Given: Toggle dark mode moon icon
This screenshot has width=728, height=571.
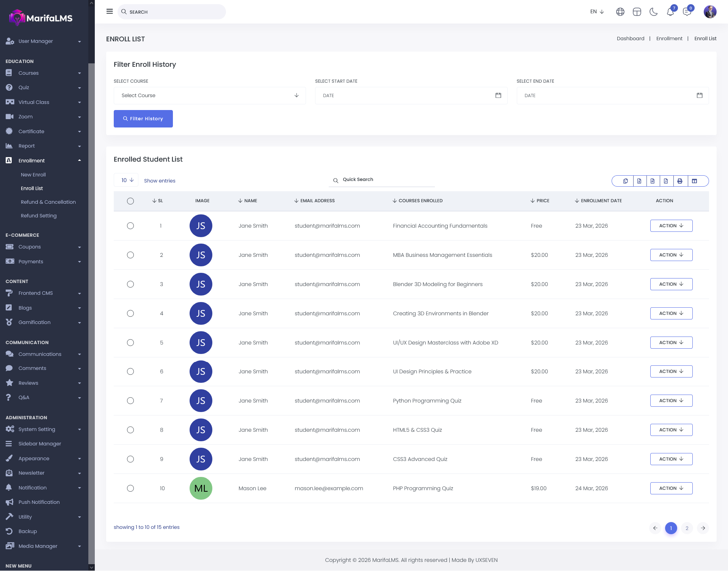Looking at the screenshot, I should coord(653,12).
